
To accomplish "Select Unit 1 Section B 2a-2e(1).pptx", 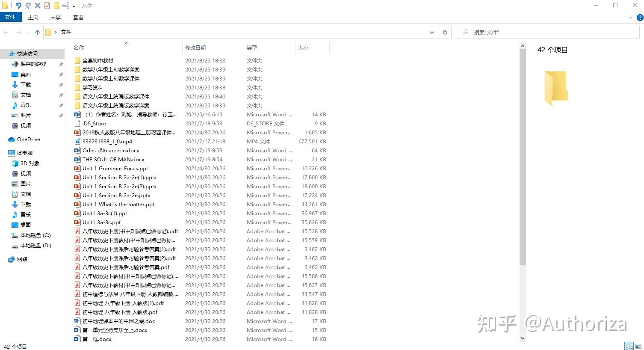I will pos(119,177).
